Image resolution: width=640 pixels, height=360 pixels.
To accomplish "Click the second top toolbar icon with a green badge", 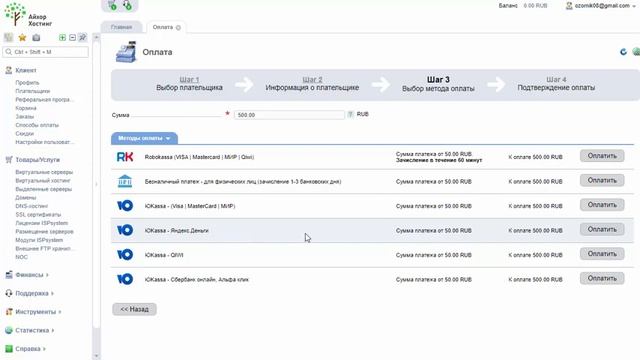I will point(127,5).
